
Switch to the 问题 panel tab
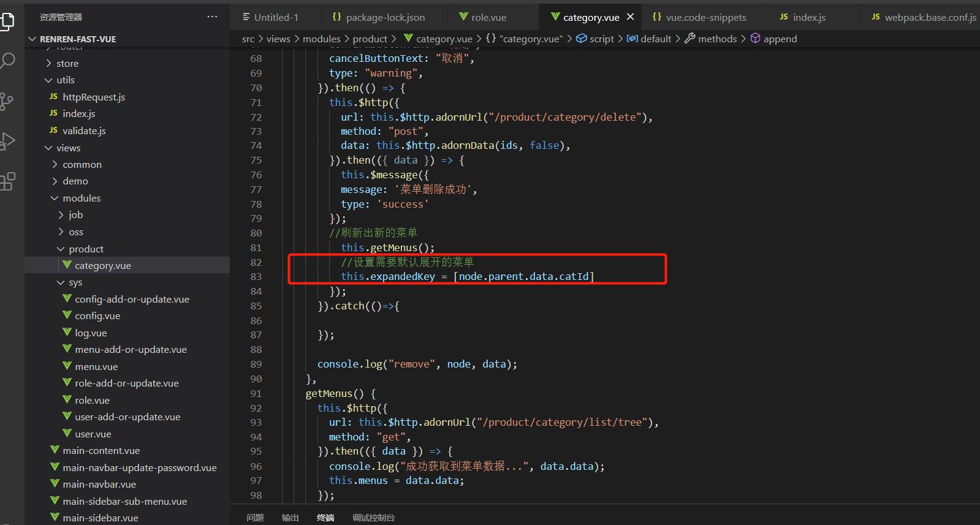pyautogui.click(x=255, y=518)
